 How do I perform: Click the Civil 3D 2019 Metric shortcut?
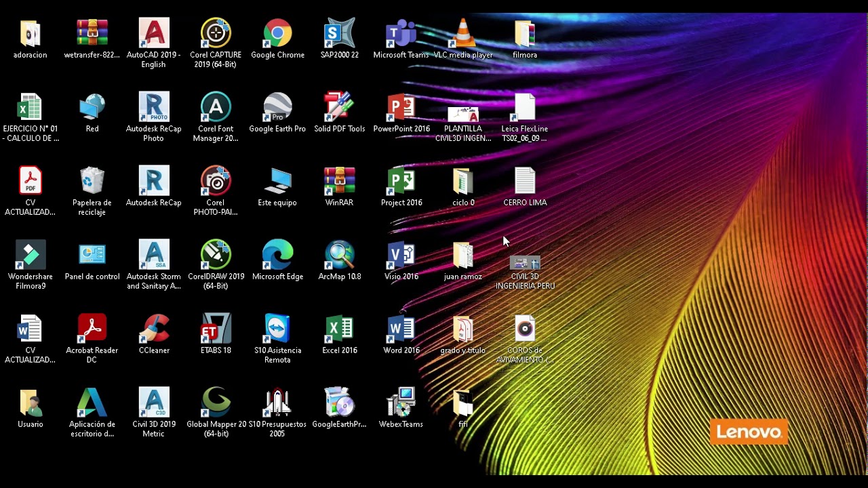pyautogui.click(x=154, y=403)
